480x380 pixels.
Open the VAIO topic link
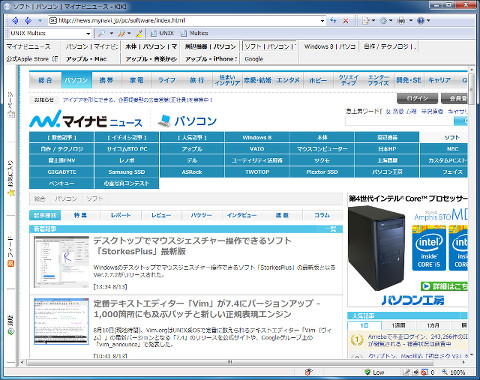[257, 149]
